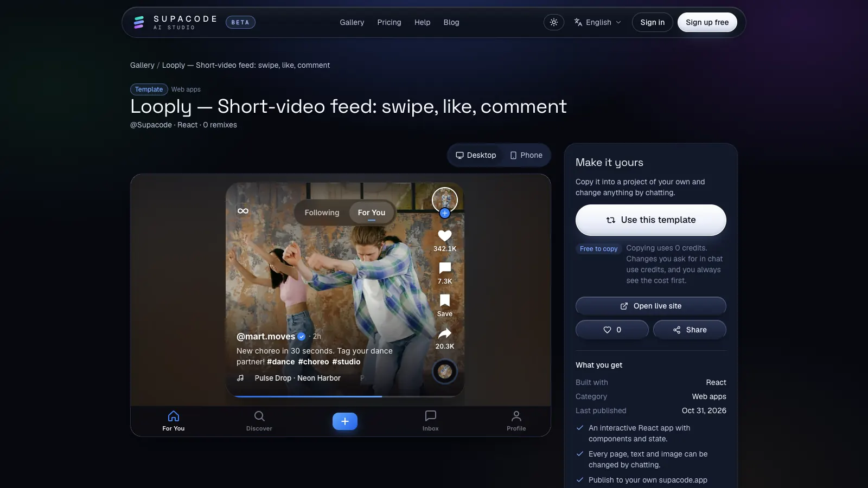
Task: Follow the creator with the plus badge
Action: pyautogui.click(x=445, y=213)
